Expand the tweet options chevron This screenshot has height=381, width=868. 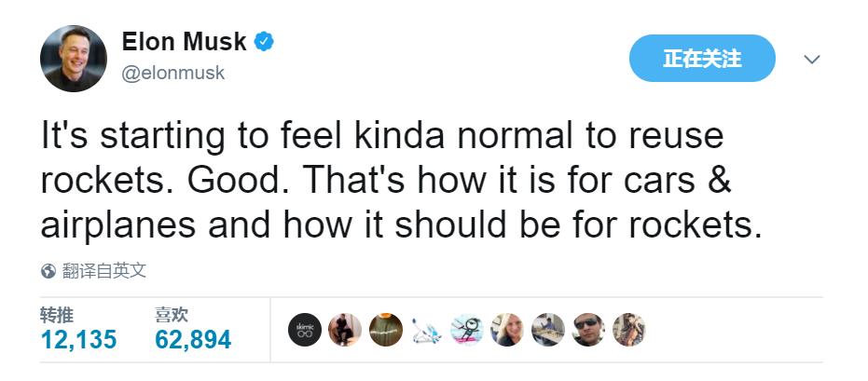tap(811, 60)
